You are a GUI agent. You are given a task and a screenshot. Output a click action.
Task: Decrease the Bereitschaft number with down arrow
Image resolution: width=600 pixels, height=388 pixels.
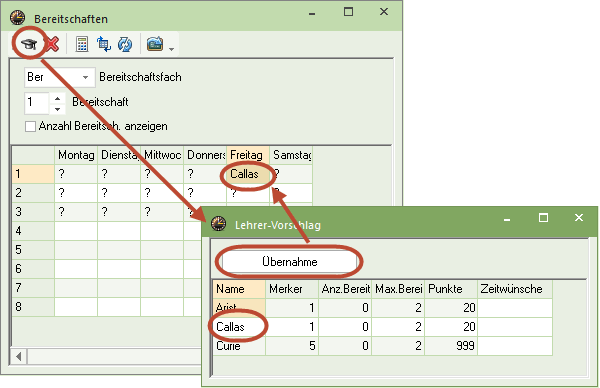click(57, 109)
